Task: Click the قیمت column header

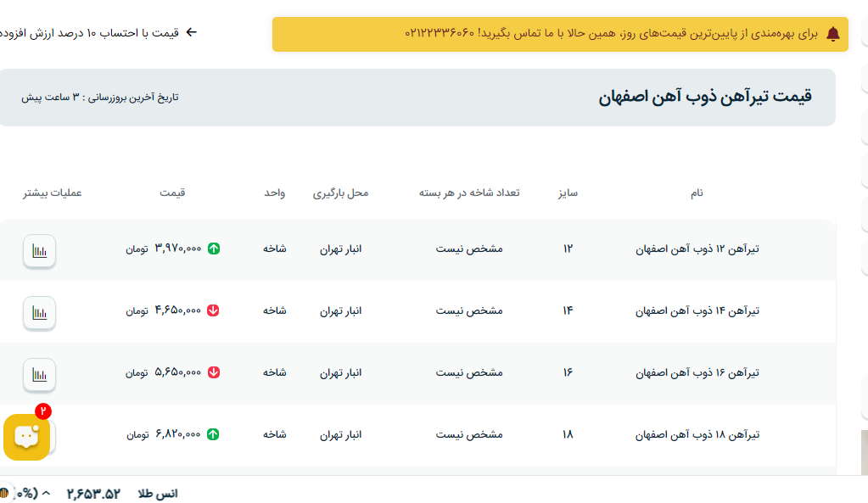Action: [x=172, y=193]
